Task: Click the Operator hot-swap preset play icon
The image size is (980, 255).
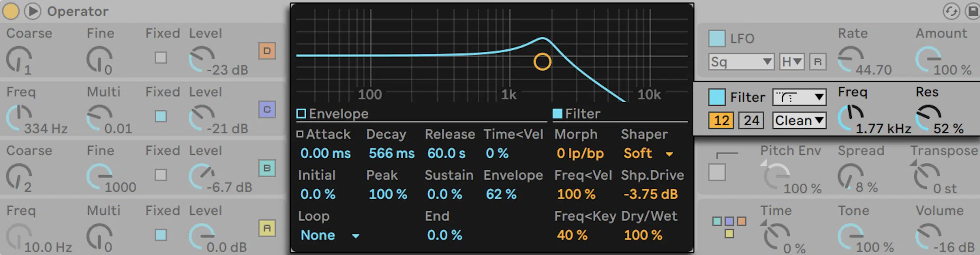Action: pyautogui.click(x=33, y=11)
